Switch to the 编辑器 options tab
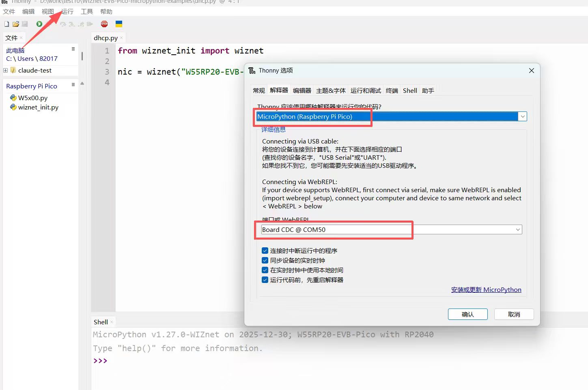This screenshot has width=588, height=390. [x=302, y=91]
